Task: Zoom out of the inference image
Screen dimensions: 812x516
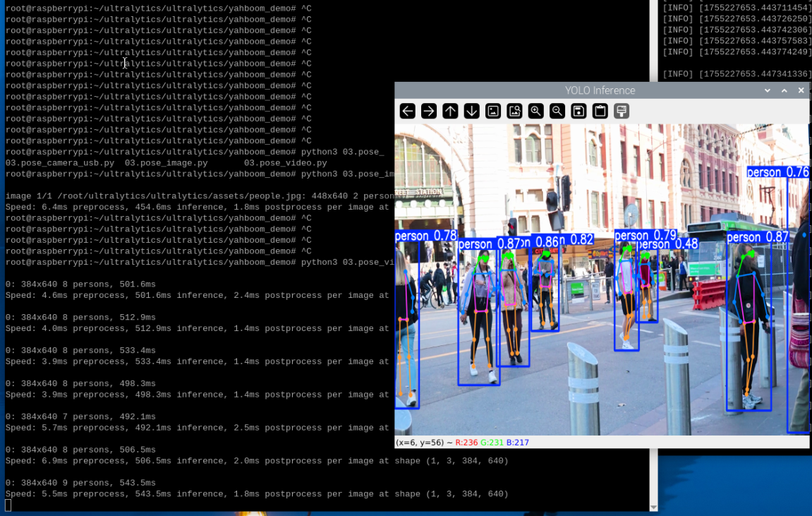Action: point(557,111)
